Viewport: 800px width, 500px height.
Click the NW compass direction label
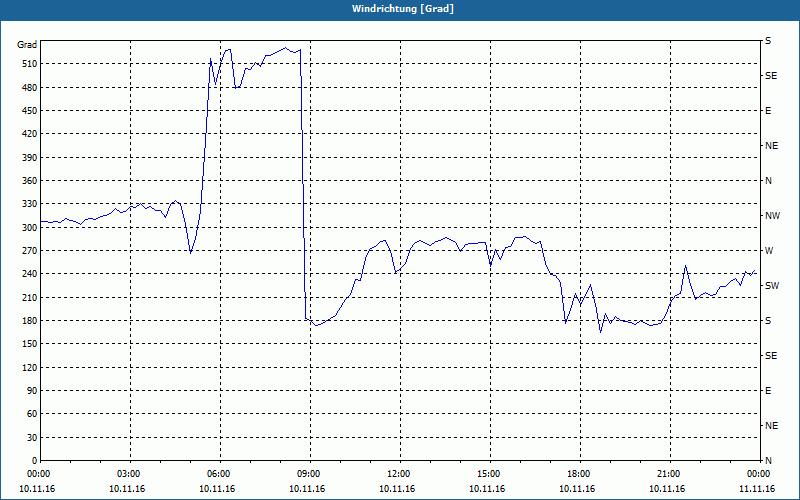coord(772,216)
